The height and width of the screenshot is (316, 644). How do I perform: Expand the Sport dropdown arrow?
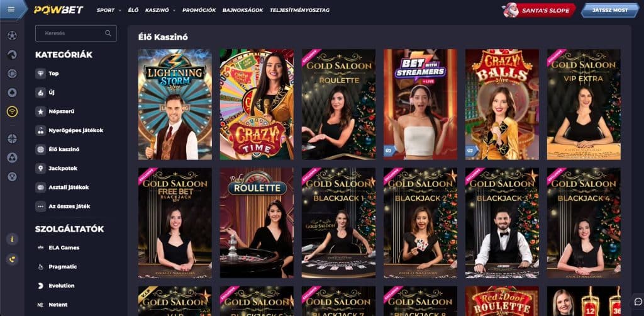pos(120,10)
